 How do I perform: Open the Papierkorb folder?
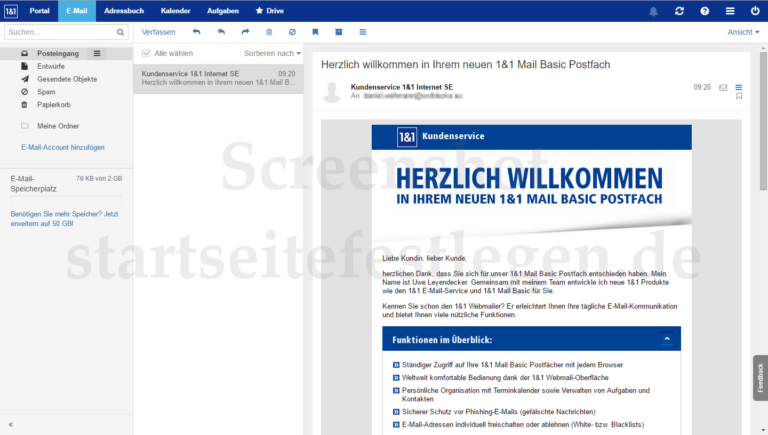point(54,104)
